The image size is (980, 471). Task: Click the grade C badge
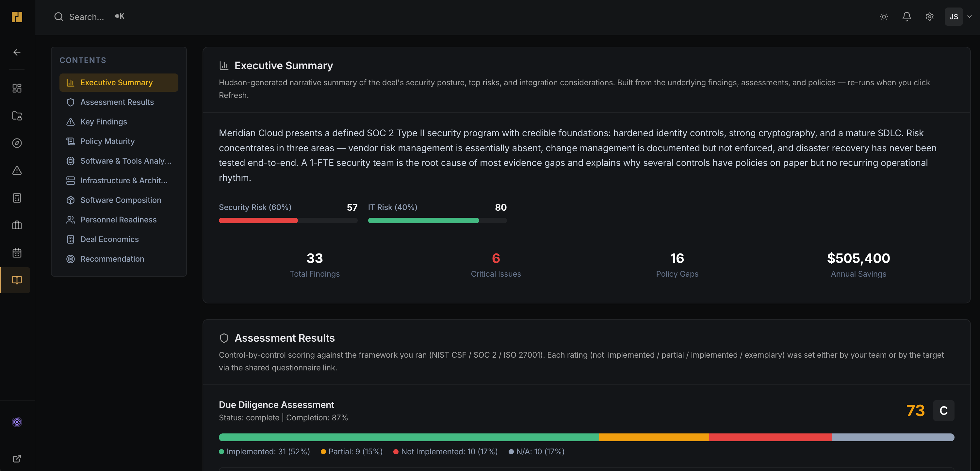tap(943, 411)
